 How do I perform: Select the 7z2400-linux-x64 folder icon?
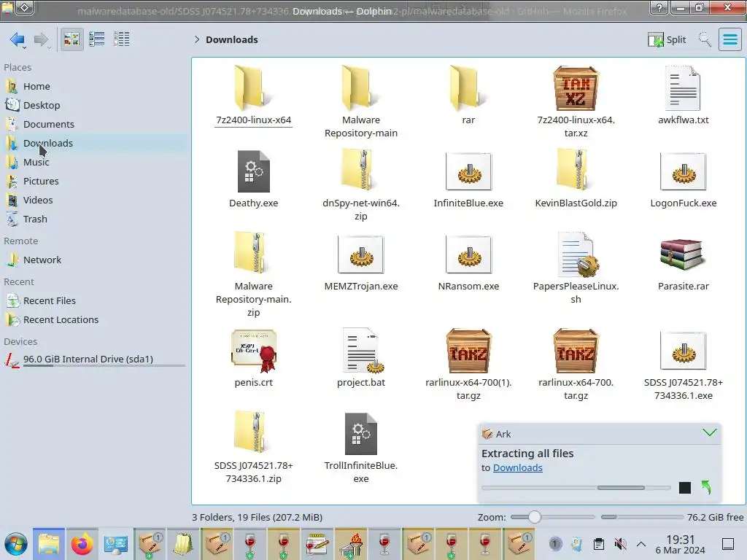(253, 88)
